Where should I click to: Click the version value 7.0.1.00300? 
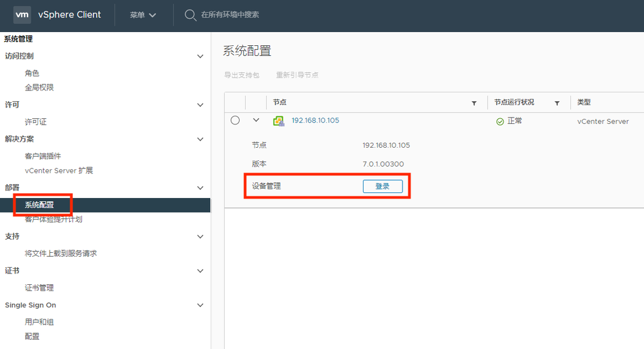(x=383, y=164)
